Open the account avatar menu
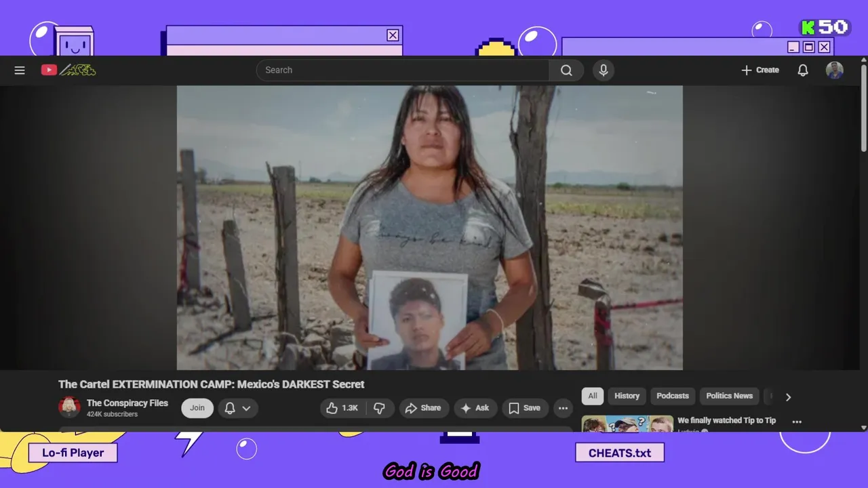The image size is (868, 488). click(835, 70)
